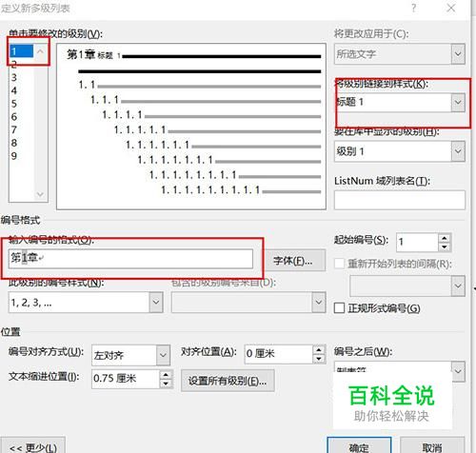This screenshot has height=453, width=476.
Task: Click level list scroll down arrow
Action: pos(40,194)
